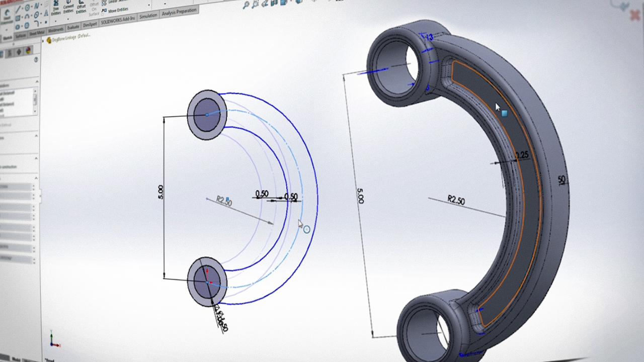Select the Arc sketch tool
644x362 pixels.
(x=27, y=16)
